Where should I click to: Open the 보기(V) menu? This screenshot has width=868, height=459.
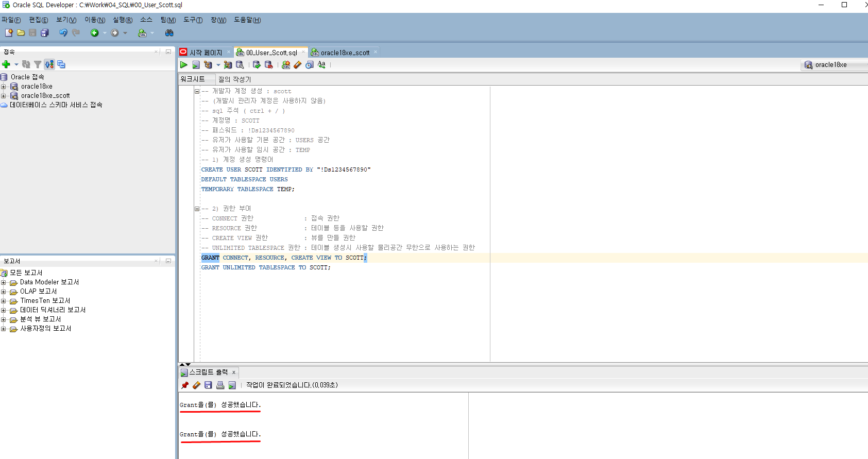tap(66, 20)
